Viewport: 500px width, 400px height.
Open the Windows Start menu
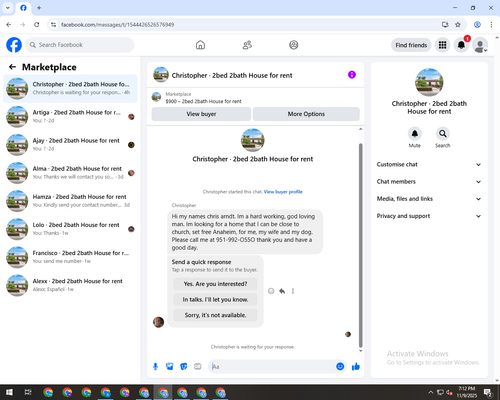pyautogui.click(x=9, y=392)
